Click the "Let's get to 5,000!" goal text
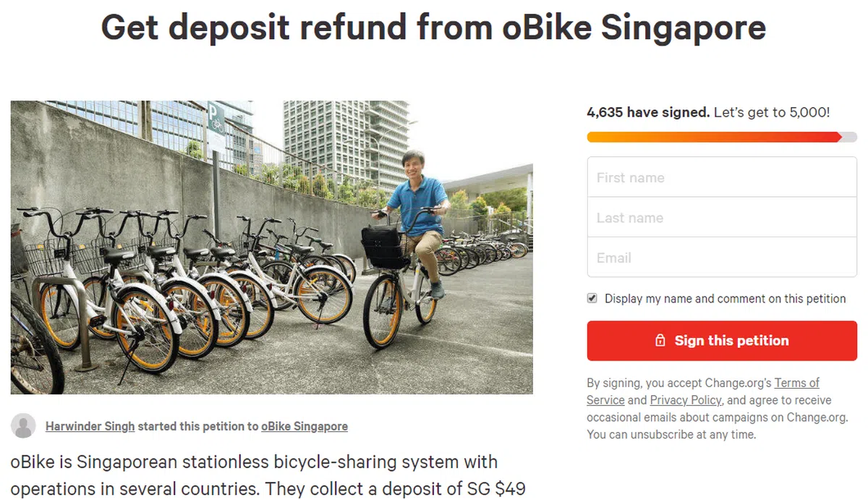Viewport: 868px width, 500px height. (772, 112)
